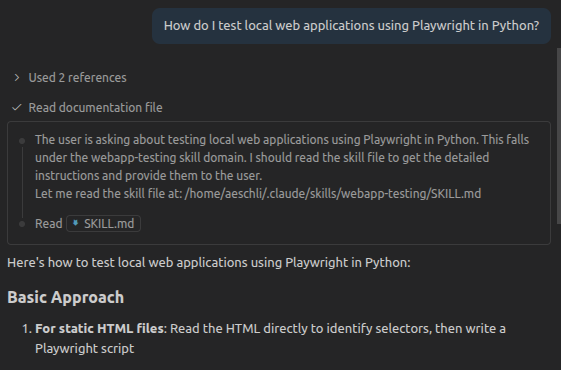Click the Here's how to test intro line
This screenshot has width=561, height=370.
coord(209,263)
